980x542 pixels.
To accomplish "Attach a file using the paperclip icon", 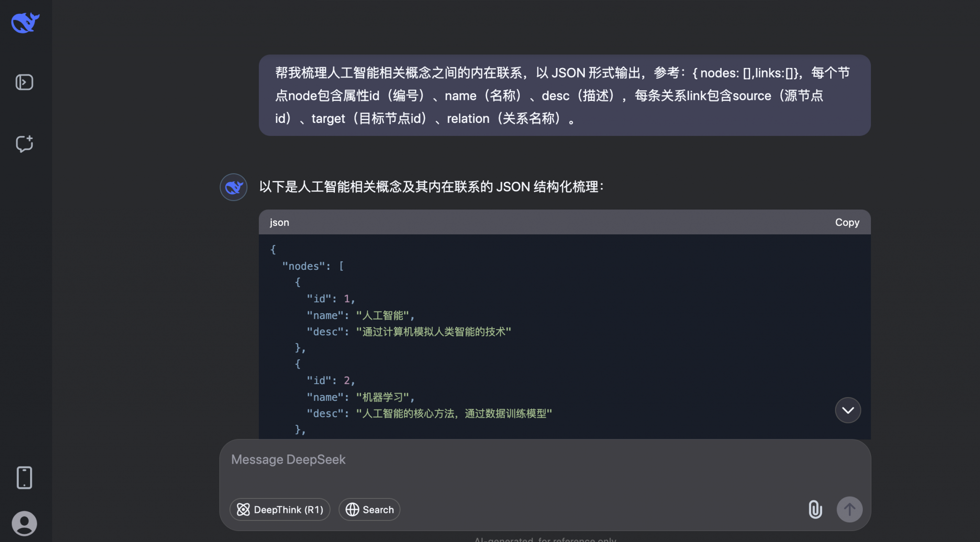I will coord(815,509).
